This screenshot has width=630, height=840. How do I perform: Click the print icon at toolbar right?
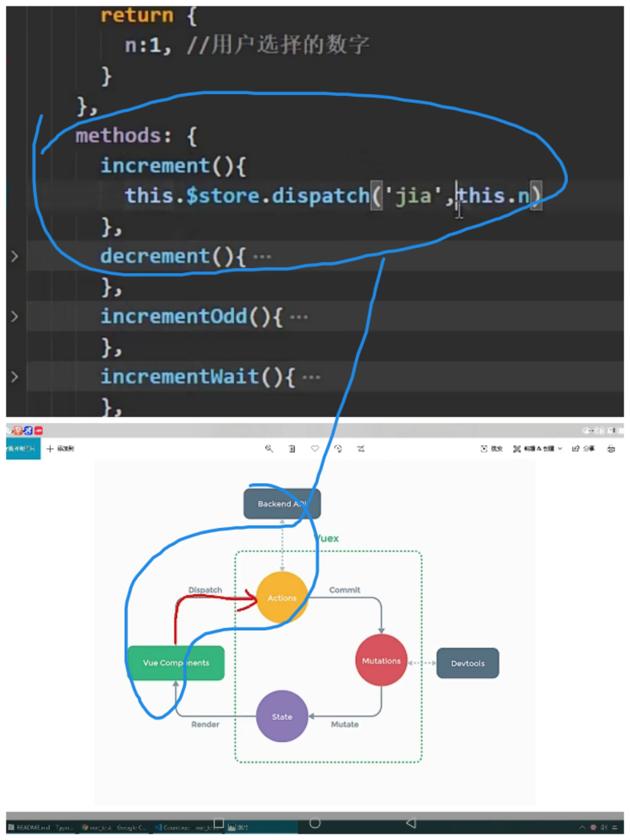(x=611, y=449)
